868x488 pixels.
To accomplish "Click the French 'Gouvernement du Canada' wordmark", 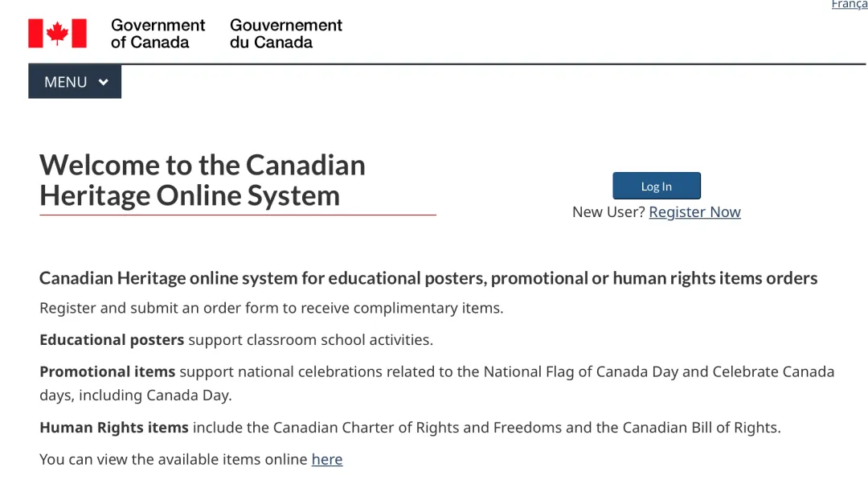I will click(286, 34).
